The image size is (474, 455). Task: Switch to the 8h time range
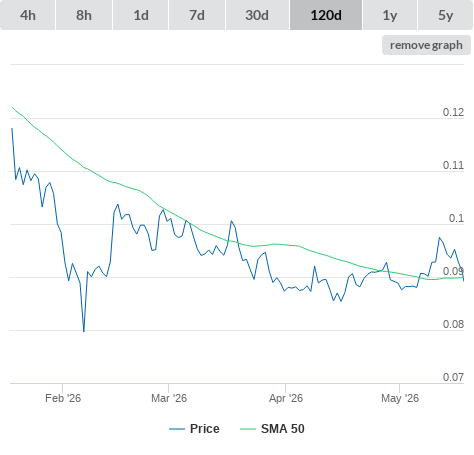(x=84, y=15)
